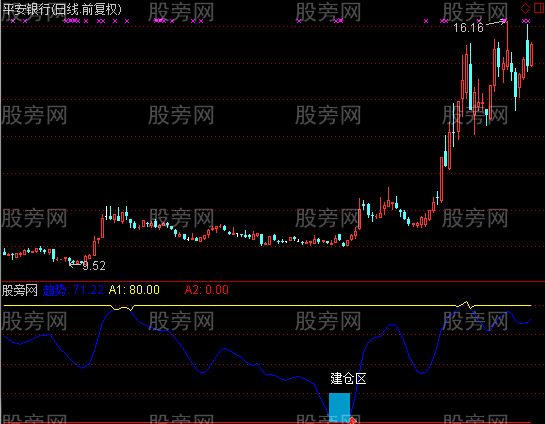This screenshot has height=424, width=545.
Task: Click the tall red candlestick peaking at 16.16
Action: [507, 45]
